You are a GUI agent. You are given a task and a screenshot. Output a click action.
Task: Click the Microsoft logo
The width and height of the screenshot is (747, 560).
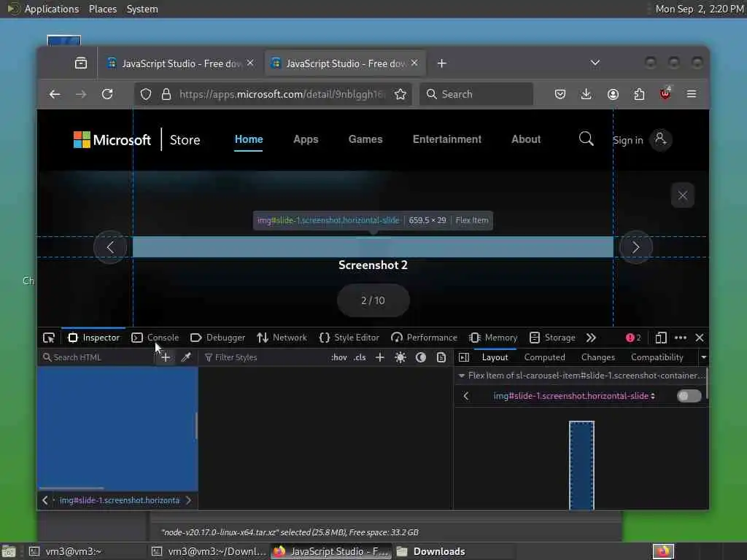click(112, 139)
